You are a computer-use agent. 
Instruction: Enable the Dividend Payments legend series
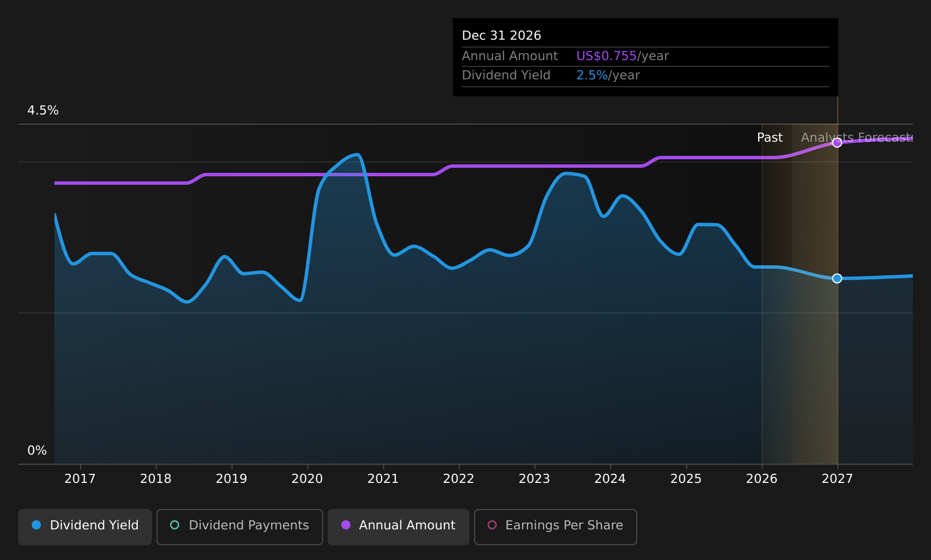(x=240, y=527)
